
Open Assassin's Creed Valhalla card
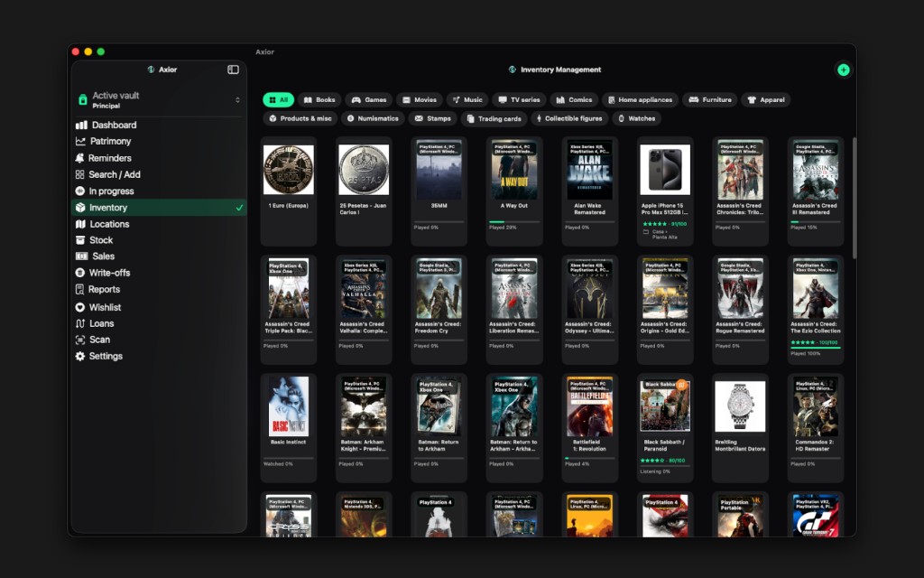(364, 310)
